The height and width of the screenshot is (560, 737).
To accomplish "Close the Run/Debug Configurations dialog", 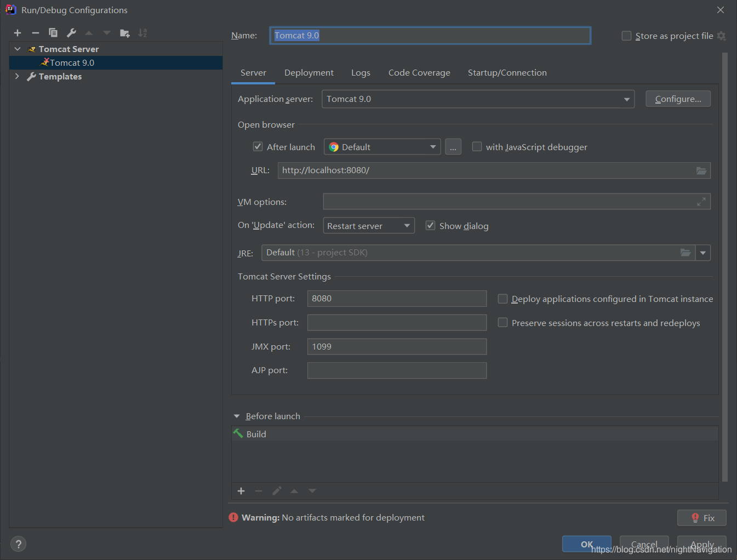I will coord(721,10).
